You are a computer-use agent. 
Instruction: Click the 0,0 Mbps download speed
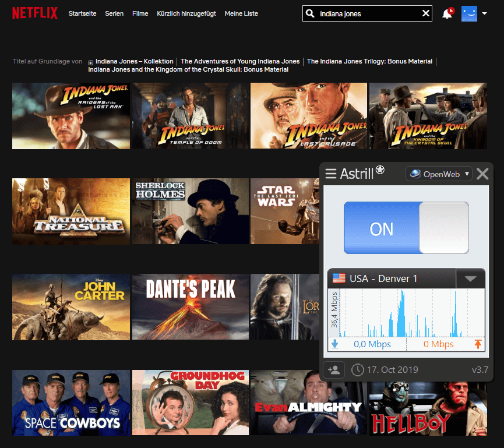372,344
